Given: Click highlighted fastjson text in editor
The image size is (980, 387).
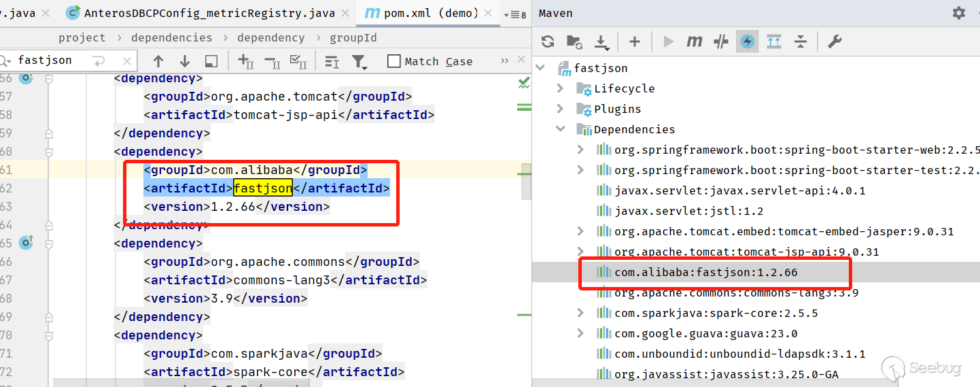Looking at the screenshot, I should 263,188.
